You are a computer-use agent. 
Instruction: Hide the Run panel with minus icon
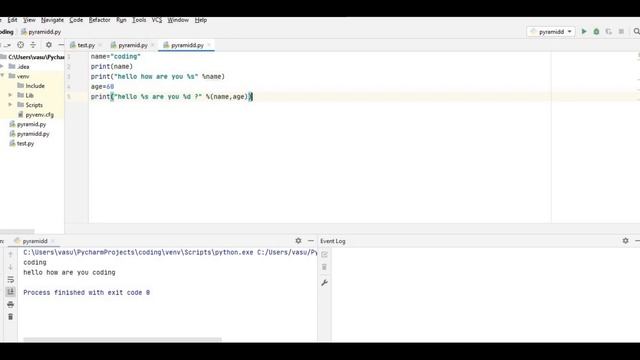(x=311, y=241)
